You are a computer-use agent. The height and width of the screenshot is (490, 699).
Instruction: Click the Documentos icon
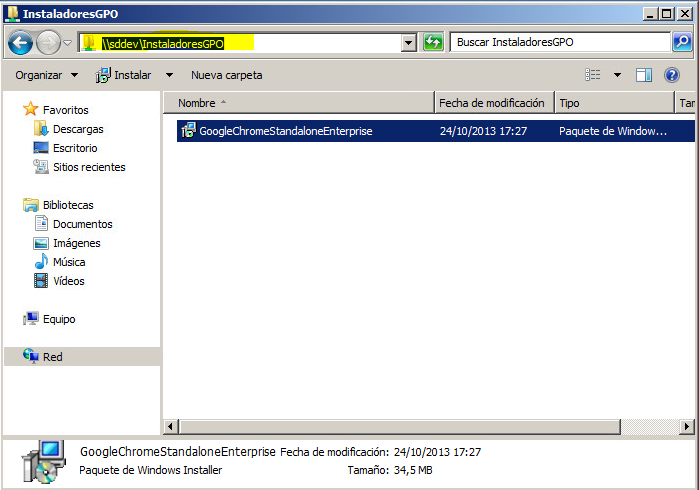coord(41,223)
